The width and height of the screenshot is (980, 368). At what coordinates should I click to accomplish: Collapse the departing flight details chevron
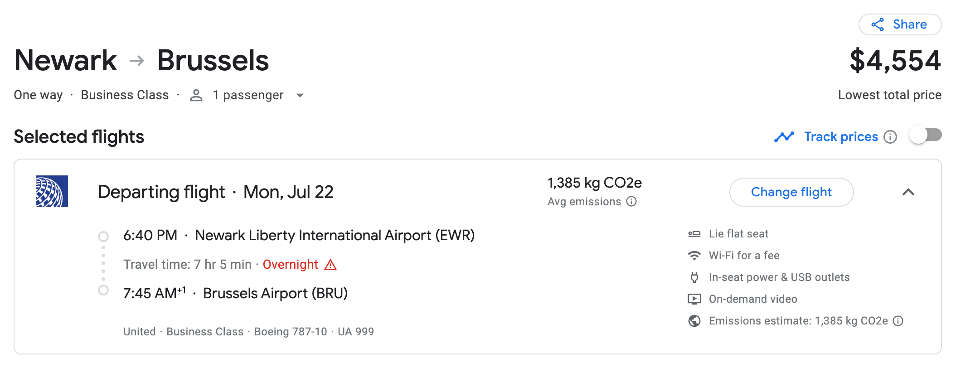(x=908, y=192)
